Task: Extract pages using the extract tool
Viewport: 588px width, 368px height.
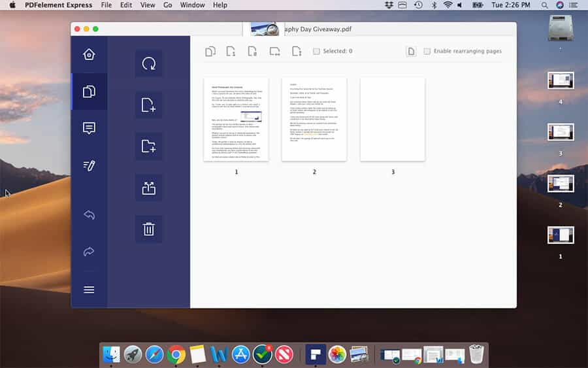Action: pyautogui.click(x=148, y=188)
